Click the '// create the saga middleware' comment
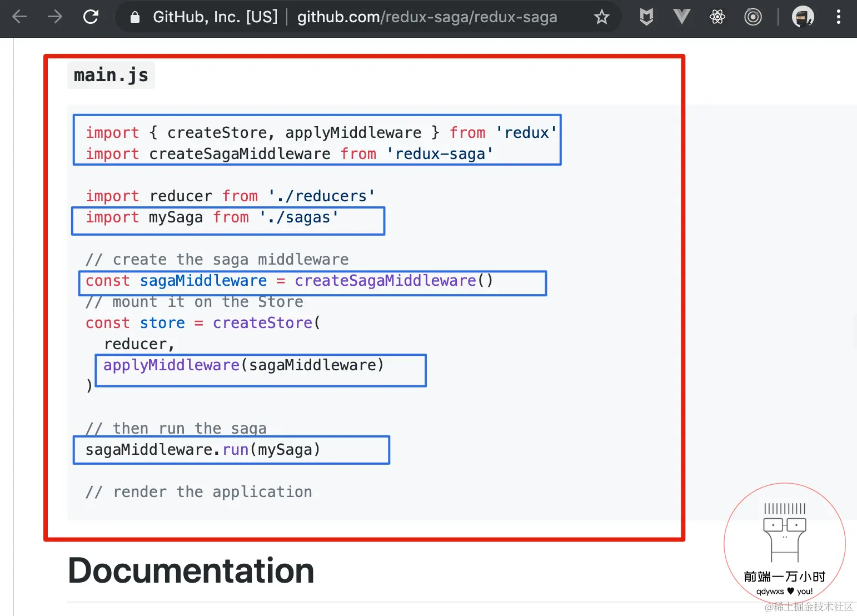857x616 pixels. tap(217, 260)
